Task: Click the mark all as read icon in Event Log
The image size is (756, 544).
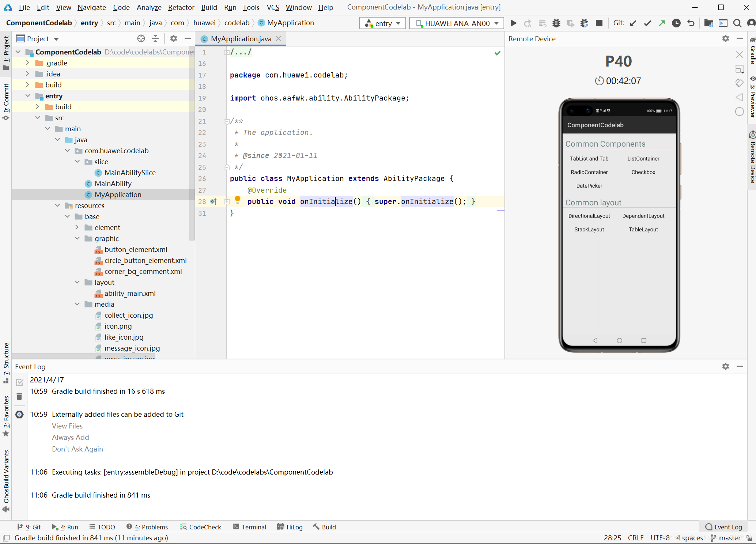Action: coord(20,382)
